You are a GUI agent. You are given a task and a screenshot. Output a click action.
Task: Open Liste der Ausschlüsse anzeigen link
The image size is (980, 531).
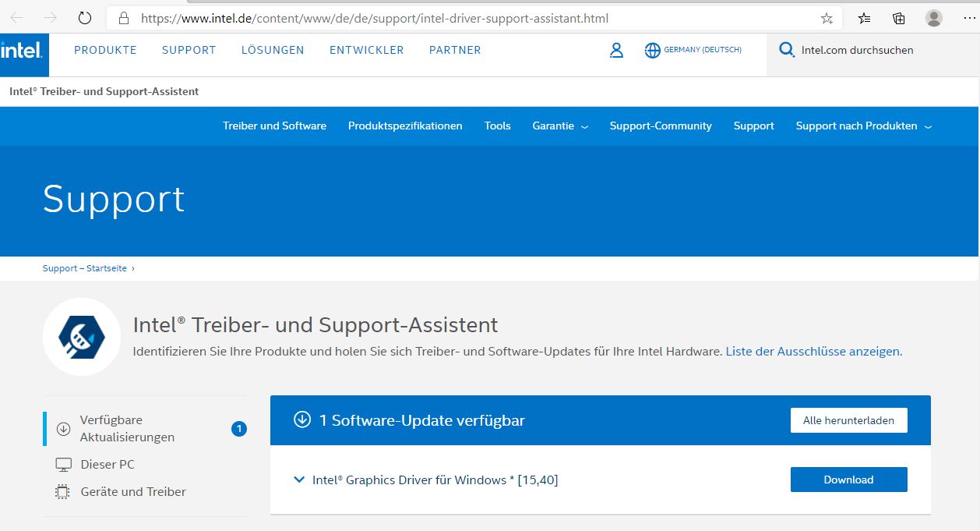(x=814, y=352)
